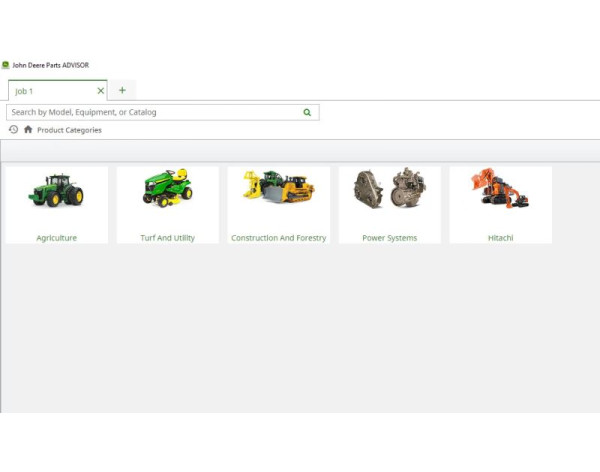Open the Power Systems engine image
Image resolution: width=600 pixels, height=472 pixels.
coord(389,189)
